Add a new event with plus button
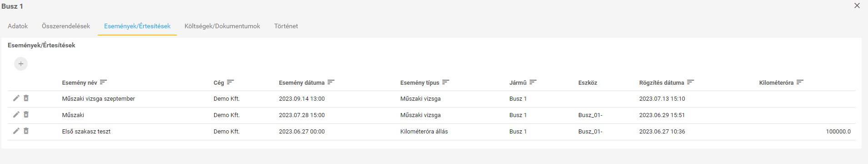868x164 pixels. (x=21, y=64)
